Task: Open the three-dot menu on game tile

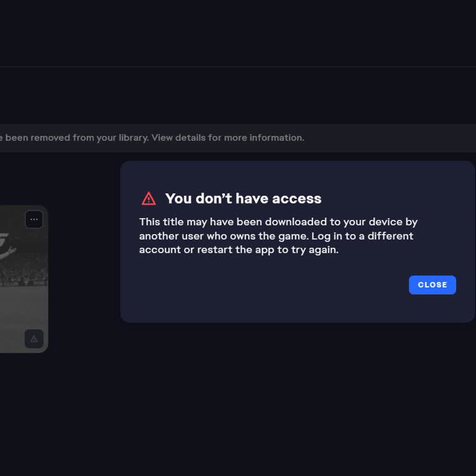Action: click(34, 219)
